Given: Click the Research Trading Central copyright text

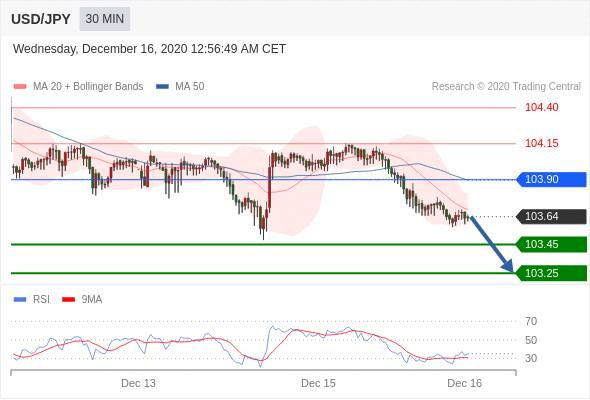Looking at the screenshot, I should point(506,87).
